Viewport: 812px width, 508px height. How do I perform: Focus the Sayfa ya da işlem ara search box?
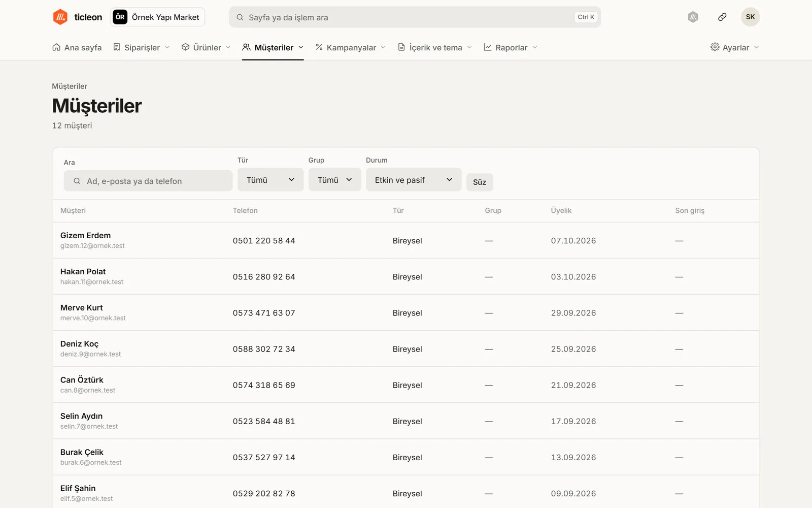415,17
